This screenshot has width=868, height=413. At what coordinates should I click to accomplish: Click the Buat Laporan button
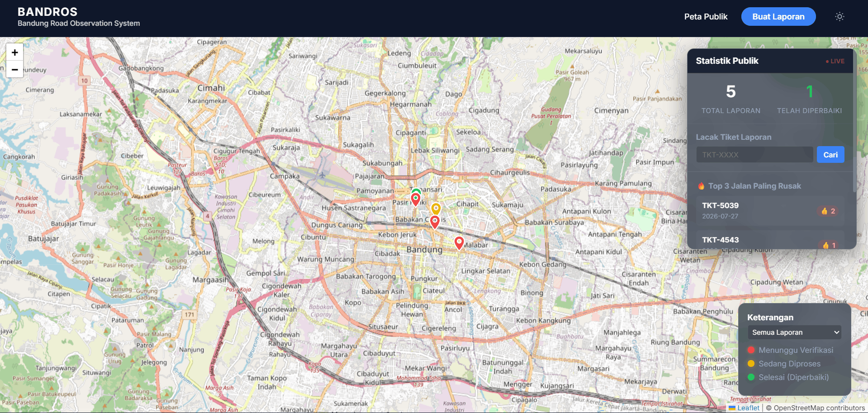[778, 17]
